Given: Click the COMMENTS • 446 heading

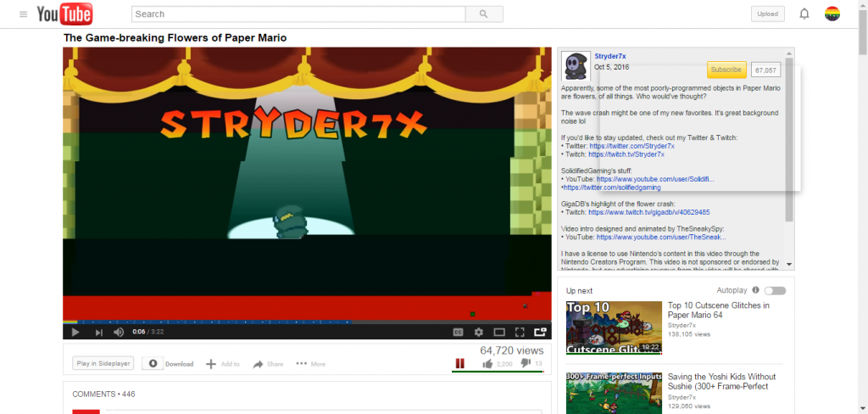Looking at the screenshot, I should (103, 394).
